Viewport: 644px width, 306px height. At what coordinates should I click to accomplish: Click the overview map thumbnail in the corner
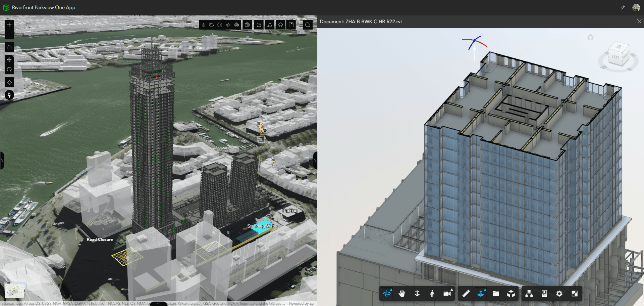tap(14, 291)
